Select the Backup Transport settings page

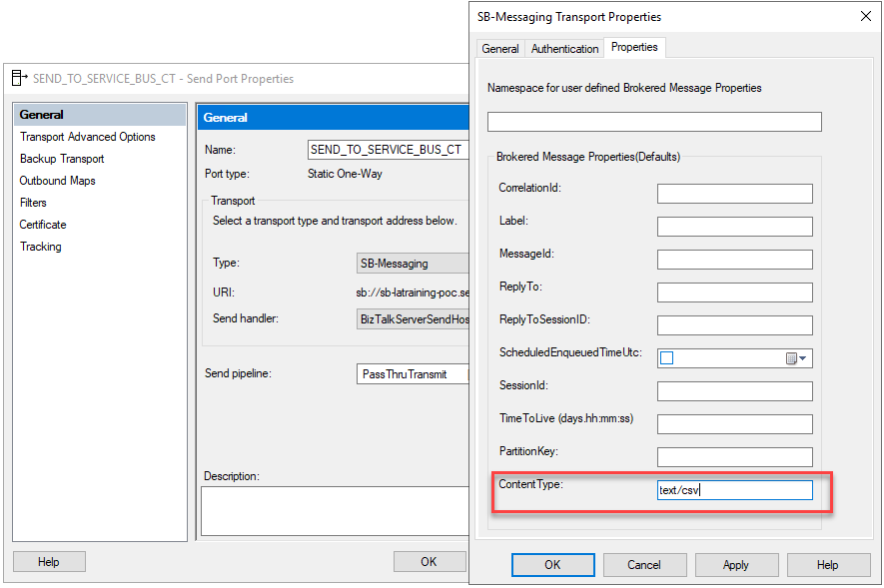click(x=62, y=158)
